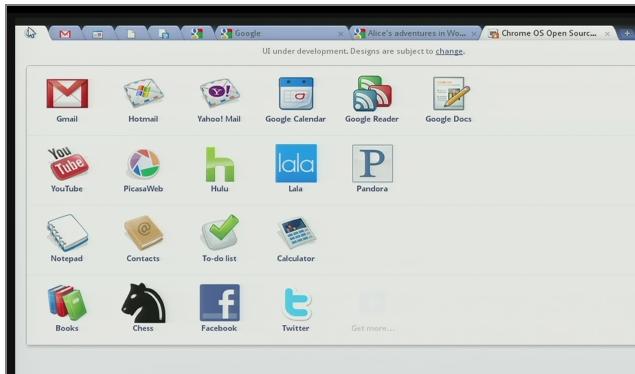The image size is (635, 374).
Task: Open the Gmail app icon
Action: tap(67, 94)
